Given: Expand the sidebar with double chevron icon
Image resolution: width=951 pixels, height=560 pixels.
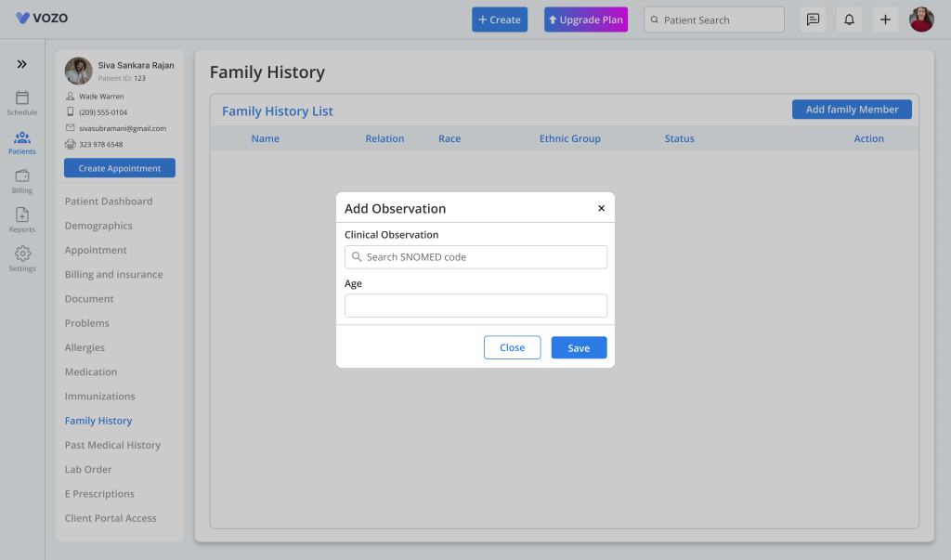Looking at the screenshot, I should (x=21, y=64).
